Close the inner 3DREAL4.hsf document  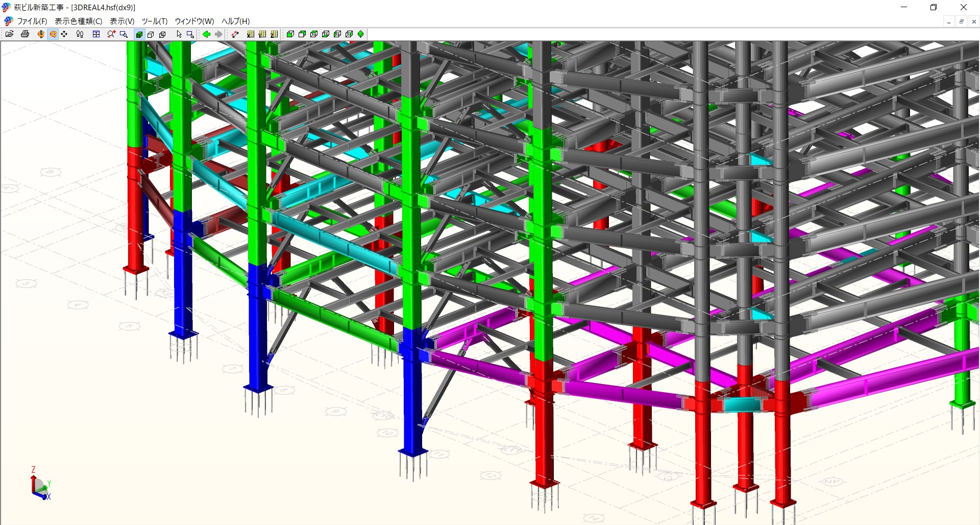tap(974, 21)
